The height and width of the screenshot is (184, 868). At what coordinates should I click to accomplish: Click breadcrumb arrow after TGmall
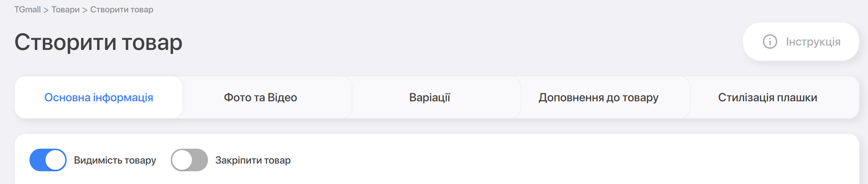(x=46, y=10)
